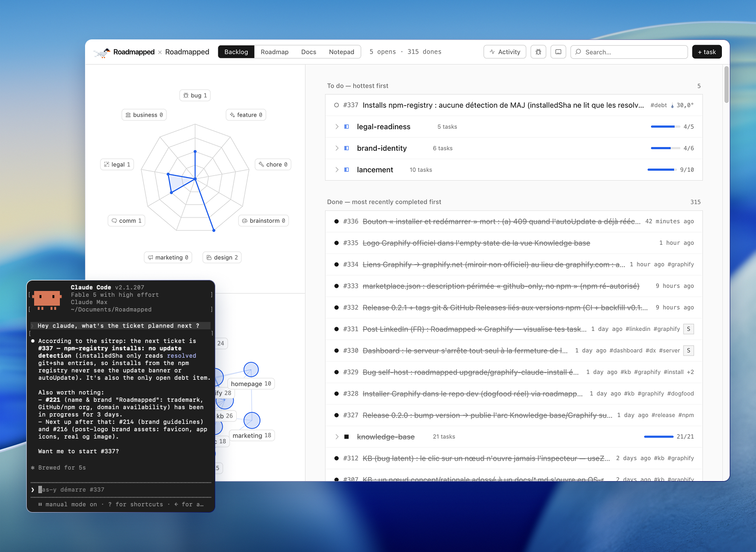Click the S badge on ticket #330

(x=689, y=351)
